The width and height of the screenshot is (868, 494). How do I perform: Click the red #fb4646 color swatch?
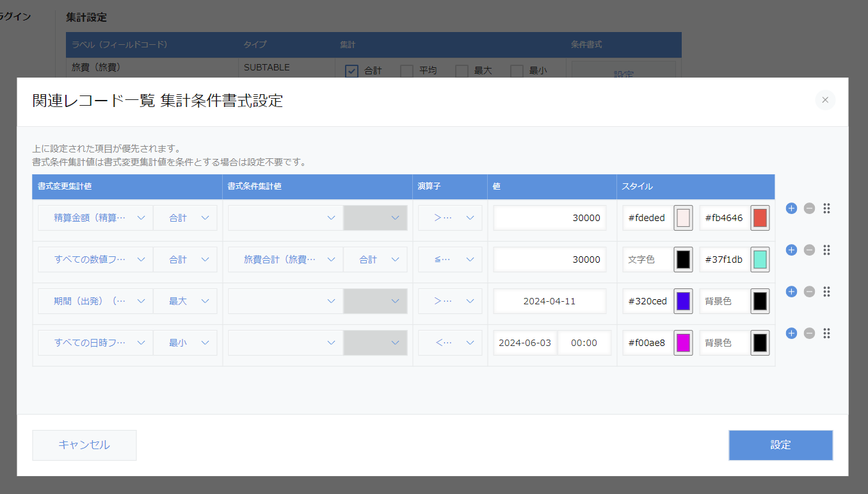tap(760, 218)
